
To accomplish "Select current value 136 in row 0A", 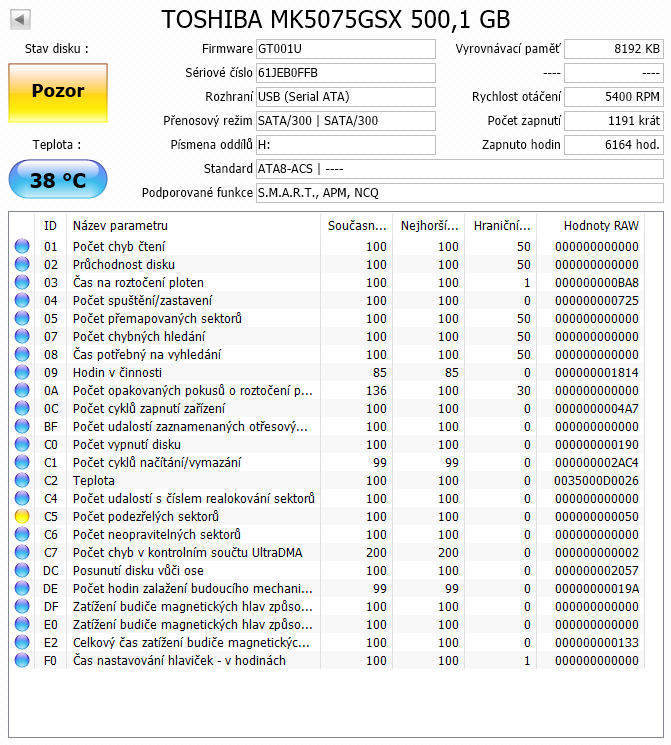I will click(x=376, y=391).
